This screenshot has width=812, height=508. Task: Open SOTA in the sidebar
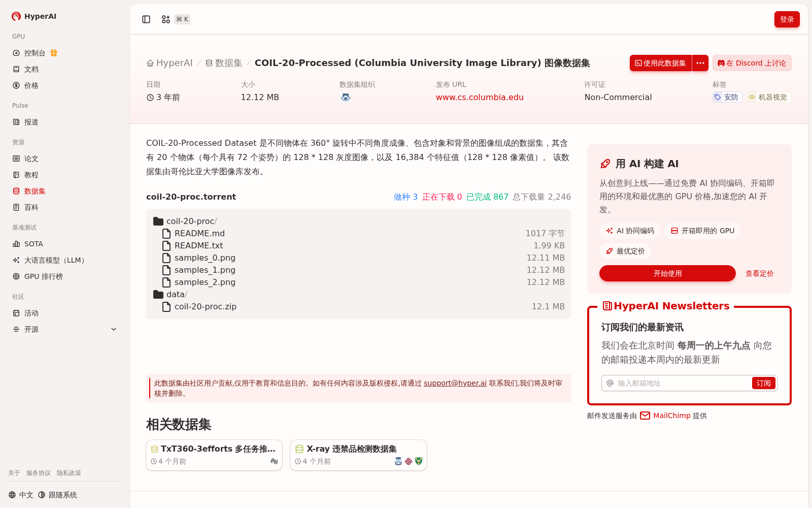(x=65, y=244)
